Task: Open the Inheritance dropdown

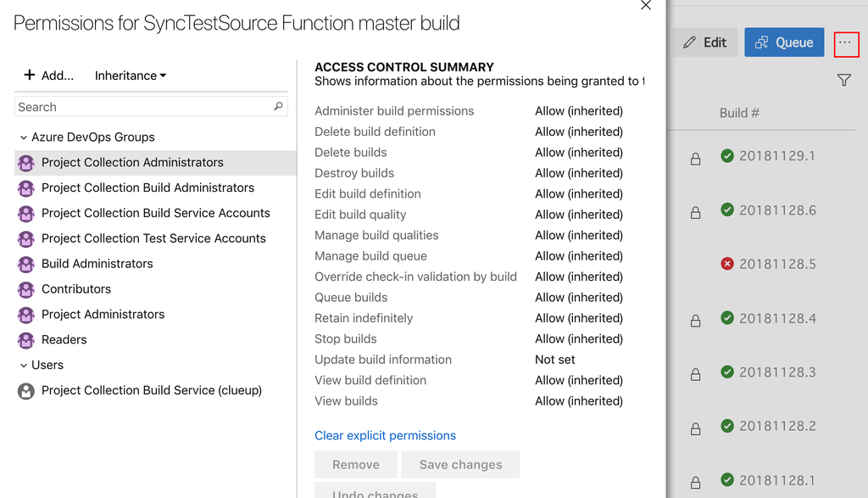Action: (130, 76)
